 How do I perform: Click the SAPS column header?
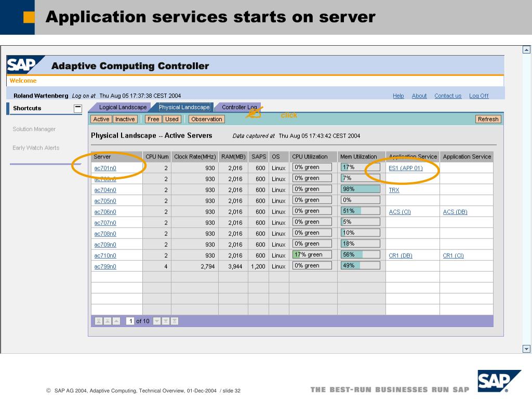259,157
